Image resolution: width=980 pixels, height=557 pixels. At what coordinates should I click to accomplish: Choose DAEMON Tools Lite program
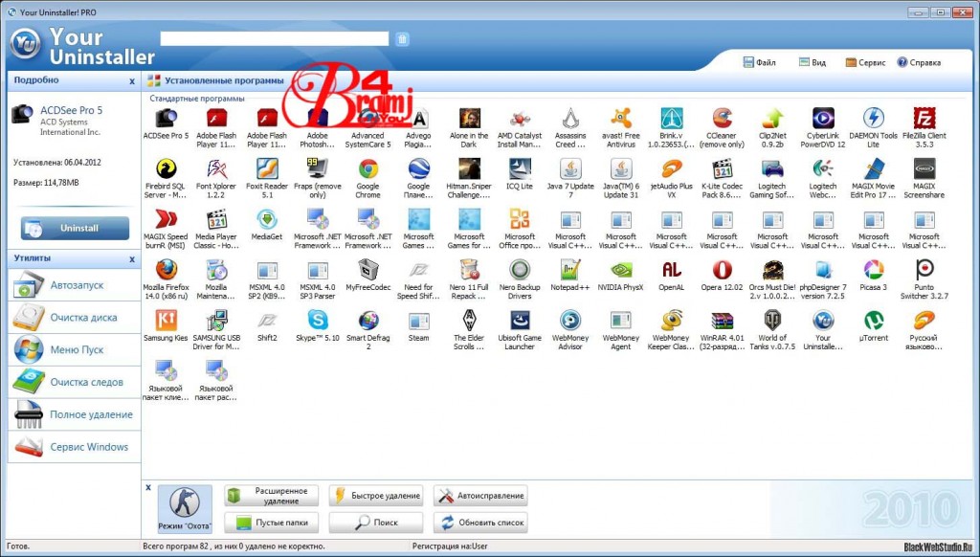pyautogui.click(x=873, y=118)
